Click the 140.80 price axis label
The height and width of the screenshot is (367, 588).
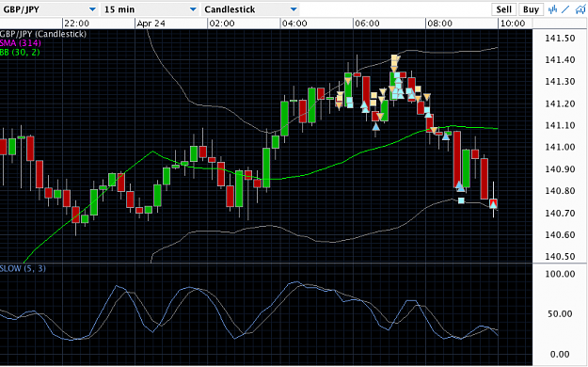click(560, 191)
